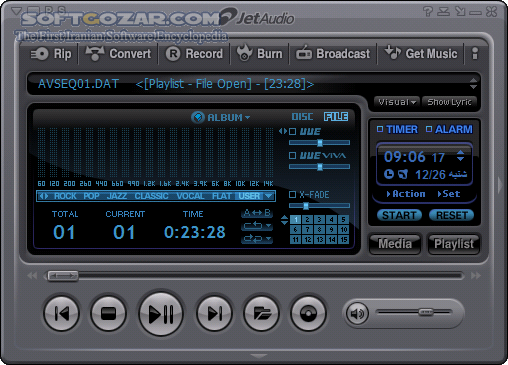Click the ALBUM disc icon
Screen dimensions: 508x365
pos(198,117)
